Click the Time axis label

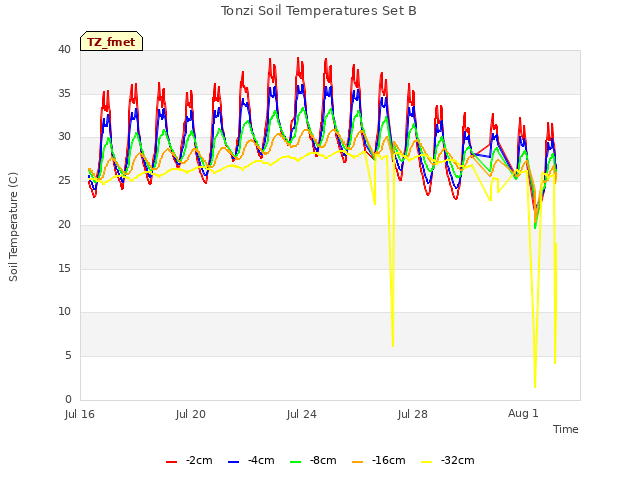pyautogui.click(x=565, y=429)
